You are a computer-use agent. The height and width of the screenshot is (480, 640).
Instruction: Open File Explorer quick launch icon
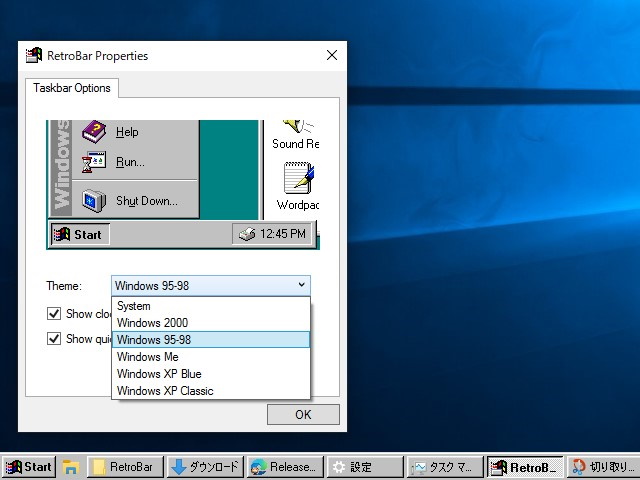click(x=70, y=467)
